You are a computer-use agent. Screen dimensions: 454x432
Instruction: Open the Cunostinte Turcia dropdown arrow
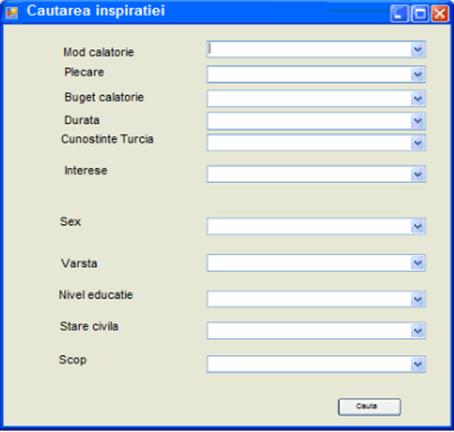(x=418, y=143)
